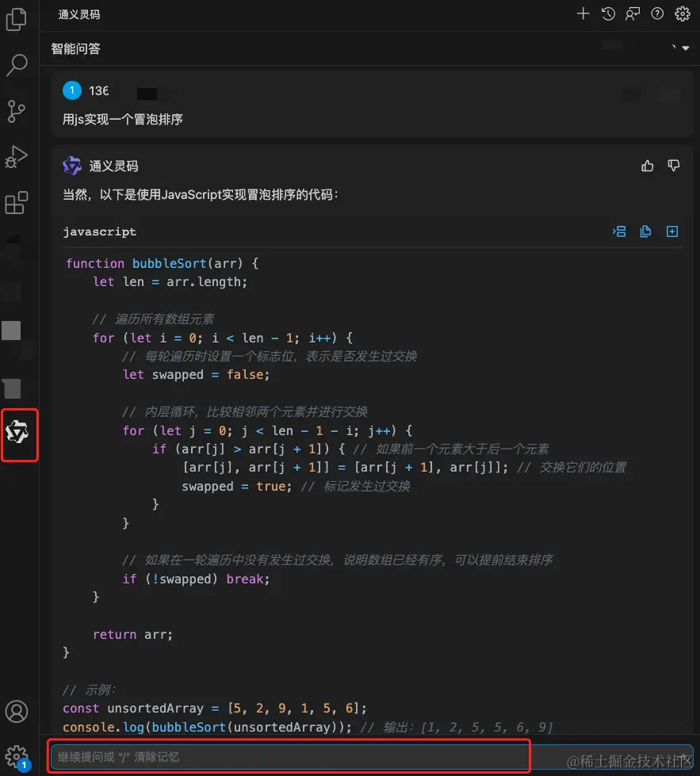
Task: Open the Explorer files view in the activity bar
Action: (x=17, y=19)
